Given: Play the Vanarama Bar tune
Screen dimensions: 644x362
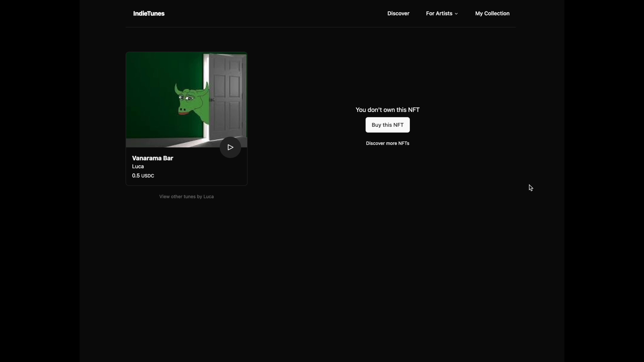Looking at the screenshot, I should (230, 147).
